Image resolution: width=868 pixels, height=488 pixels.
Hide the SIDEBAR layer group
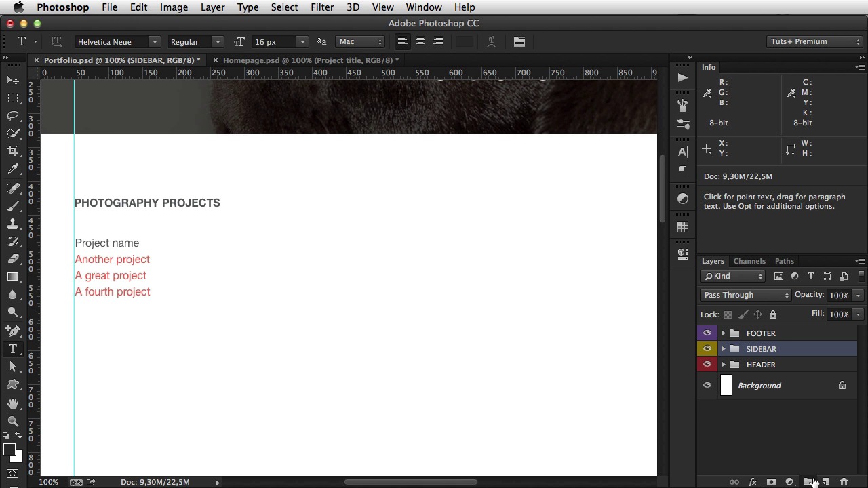click(x=707, y=349)
